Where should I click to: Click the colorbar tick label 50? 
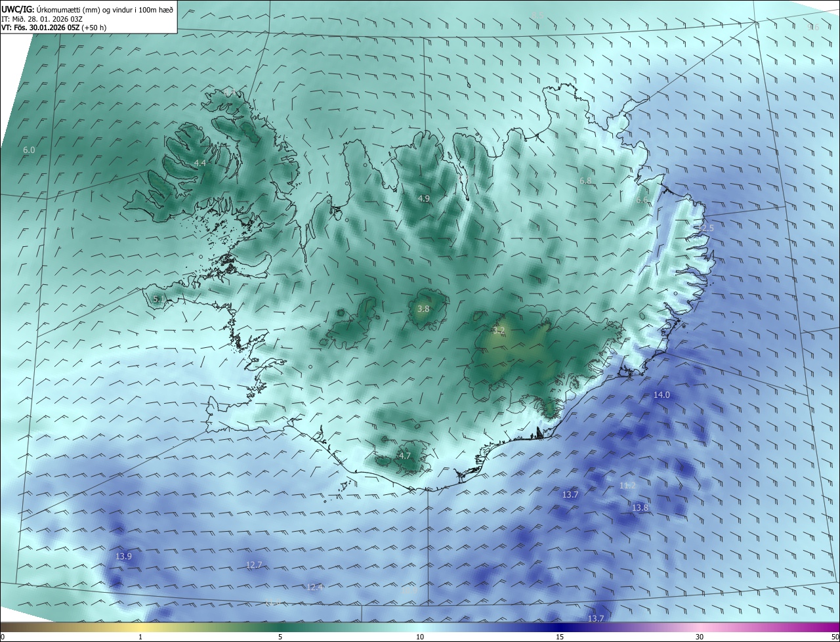pos(834,637)
